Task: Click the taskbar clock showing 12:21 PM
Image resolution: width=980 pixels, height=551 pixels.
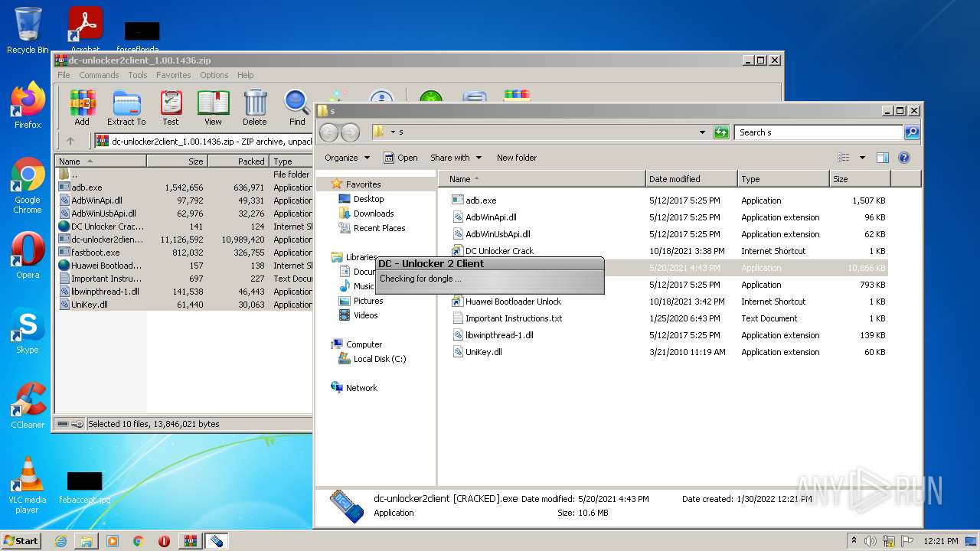Action: tap(941, 541)
